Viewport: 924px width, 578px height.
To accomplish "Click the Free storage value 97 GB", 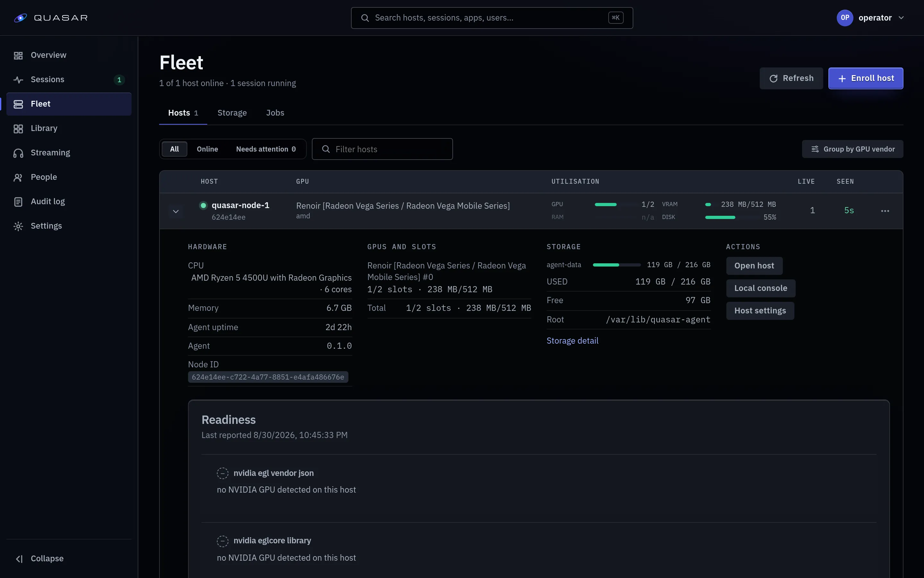I will [x=698, y=301].
